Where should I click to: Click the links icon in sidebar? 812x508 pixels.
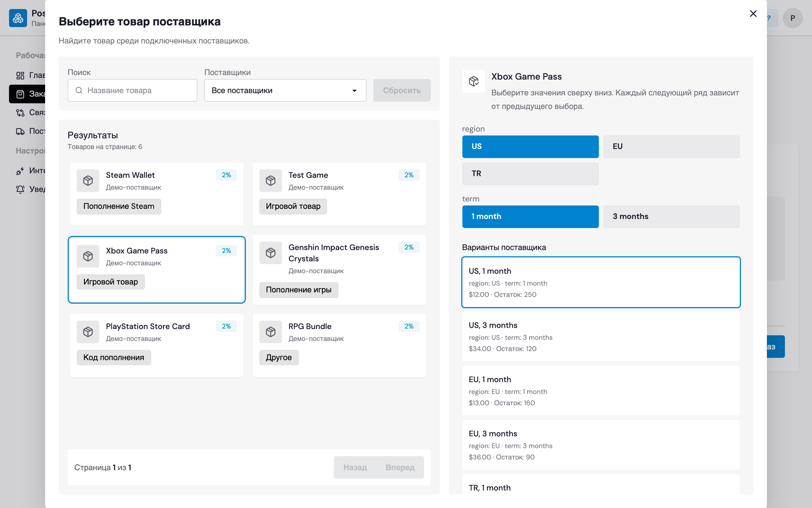coord(20,113)
